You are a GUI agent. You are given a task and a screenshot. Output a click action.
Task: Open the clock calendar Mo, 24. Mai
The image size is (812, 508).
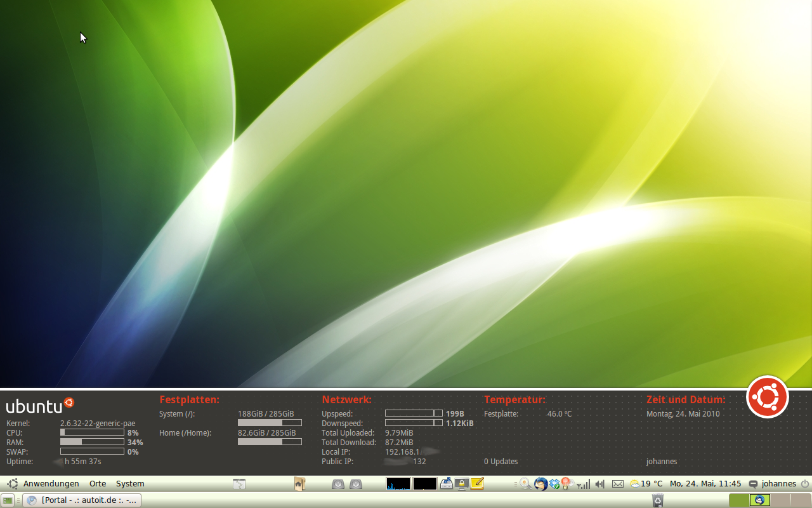pyautogui.click(x=705, y=484)
